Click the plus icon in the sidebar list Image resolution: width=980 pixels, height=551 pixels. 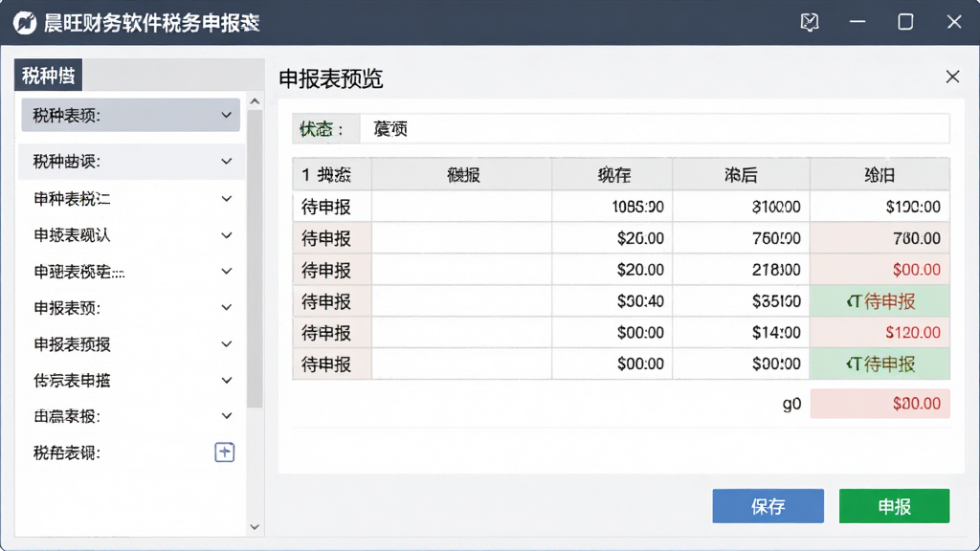(224, 452)
